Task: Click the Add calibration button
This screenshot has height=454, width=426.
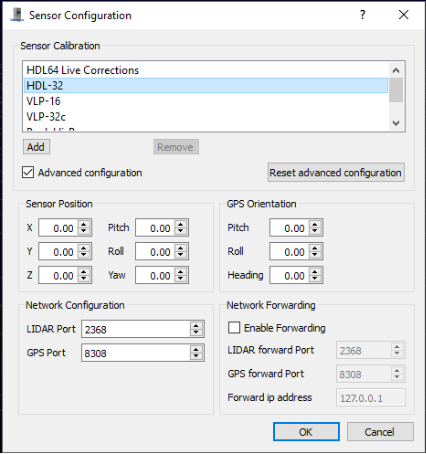Action: point(36,147)
